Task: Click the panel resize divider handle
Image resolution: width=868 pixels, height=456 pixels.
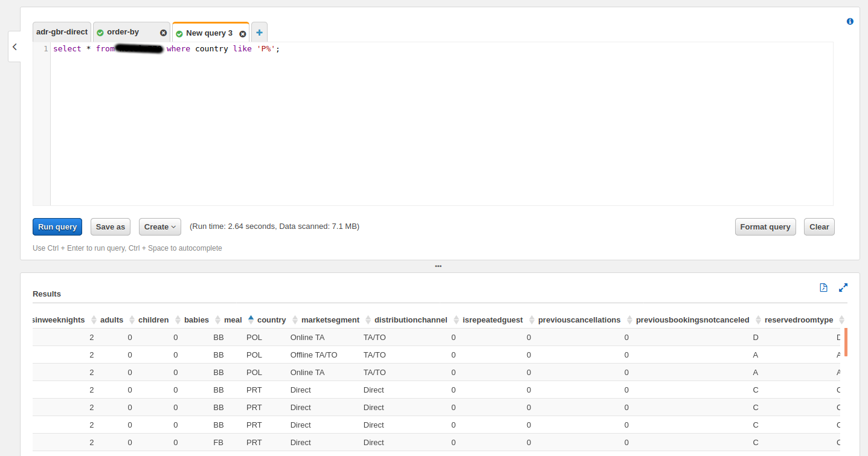Action: point(439,266)
